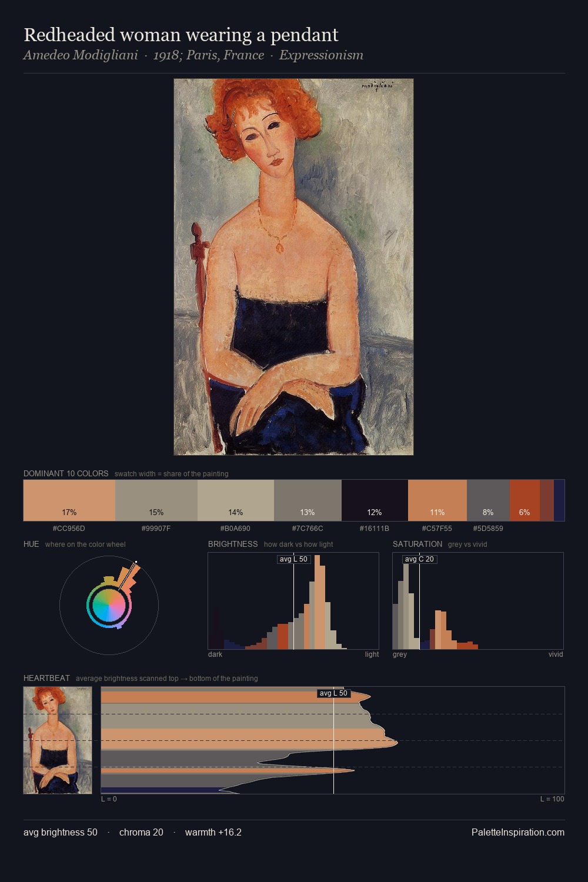Select the 11% swatch #C57F55
Screen dimensions: 588x882
click(x=437, y=500)
